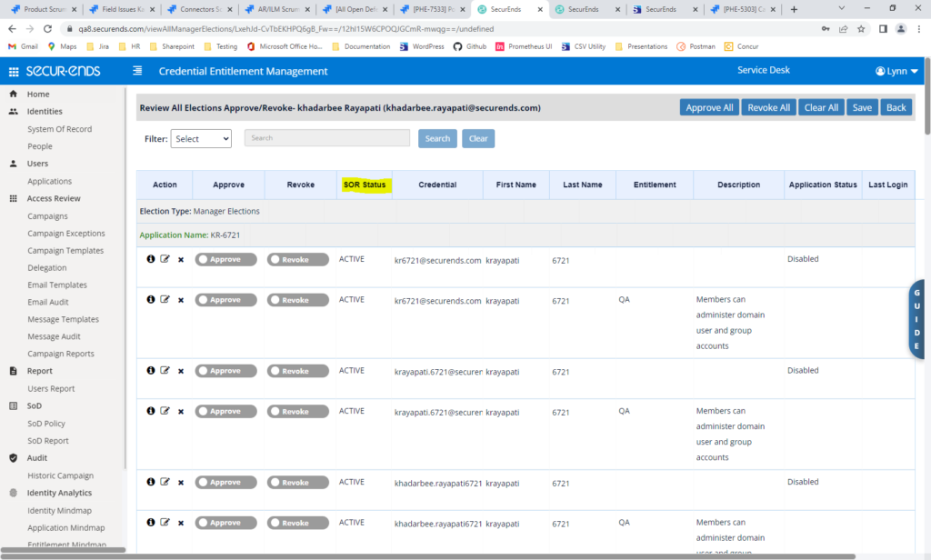Toggle Revoke for khadarbee.rayapati6721 Disabled row
Screen dimensions: 931x560
[297, 482]
